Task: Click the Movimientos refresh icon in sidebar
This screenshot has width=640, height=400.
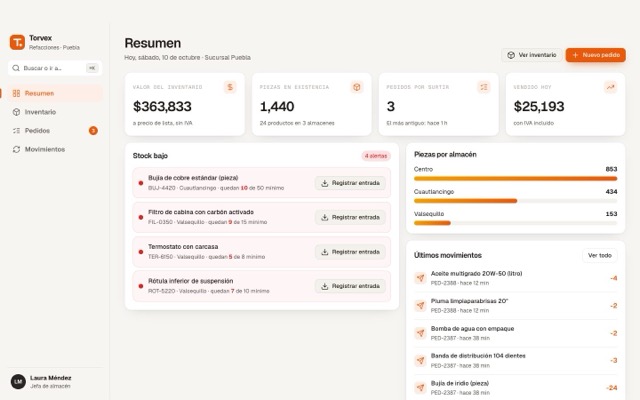Action: 16,149
